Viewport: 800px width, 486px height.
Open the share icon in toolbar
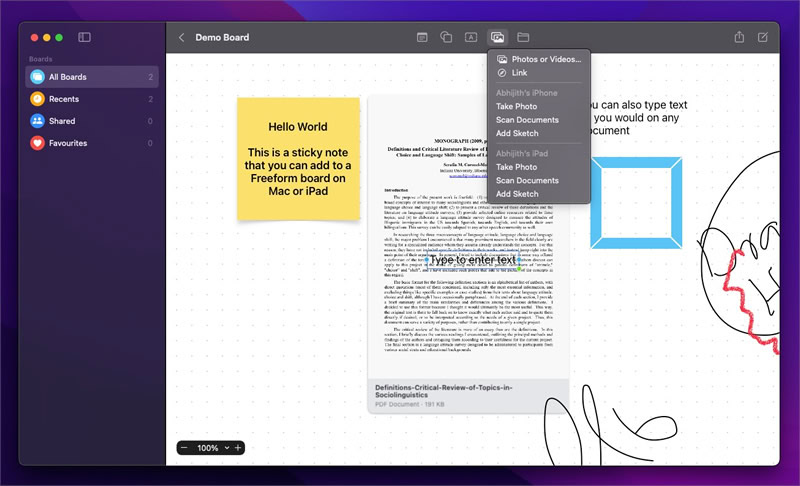click(739, 37)
